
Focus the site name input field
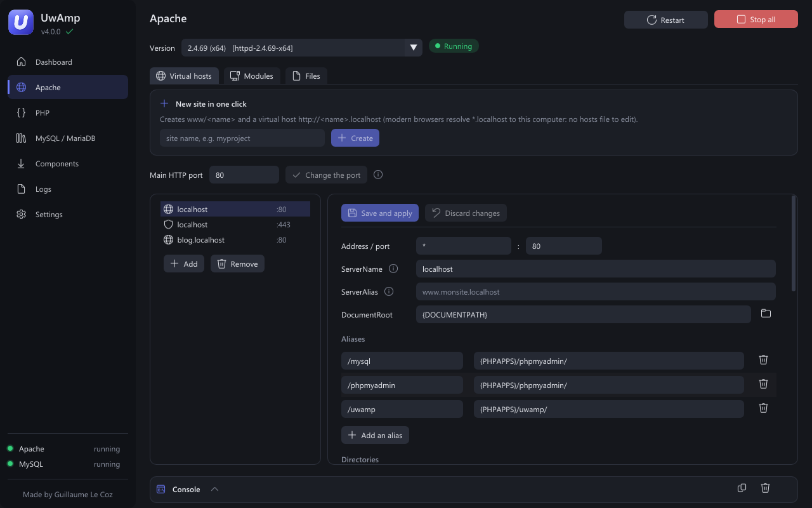(x=242, y=138)
